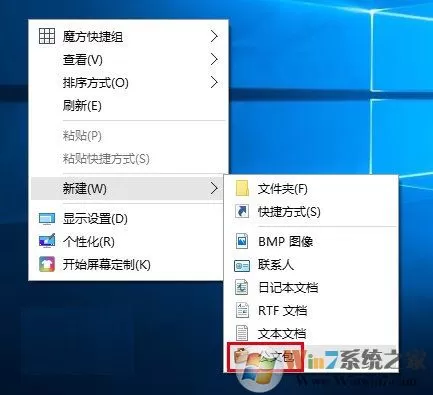Create a new 快捷方式(S)
This screenshot has width=433, height=395.
[311, 212]
